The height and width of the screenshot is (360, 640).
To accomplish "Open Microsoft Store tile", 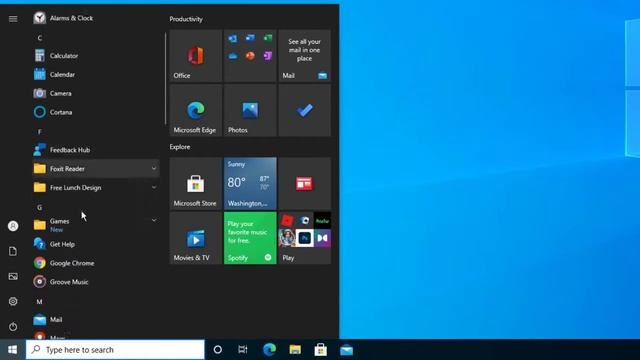I will point(196,183).
